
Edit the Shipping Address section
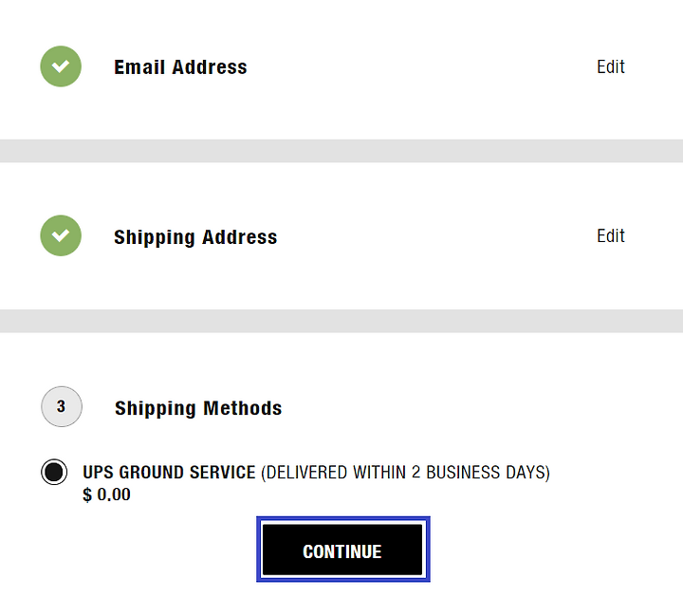(611, 235)
